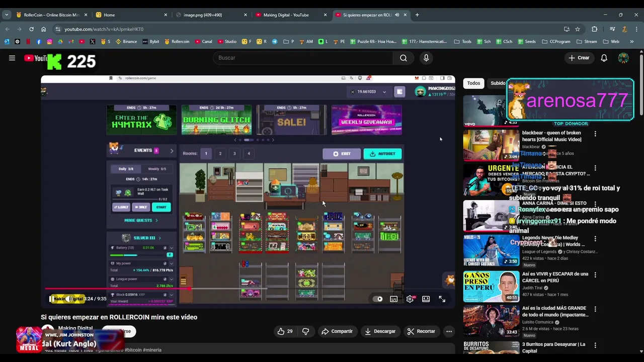Screen dimensions: 644x362
Task: Toggle the autoplay switch in the player
Action: [x=378, y=299]
